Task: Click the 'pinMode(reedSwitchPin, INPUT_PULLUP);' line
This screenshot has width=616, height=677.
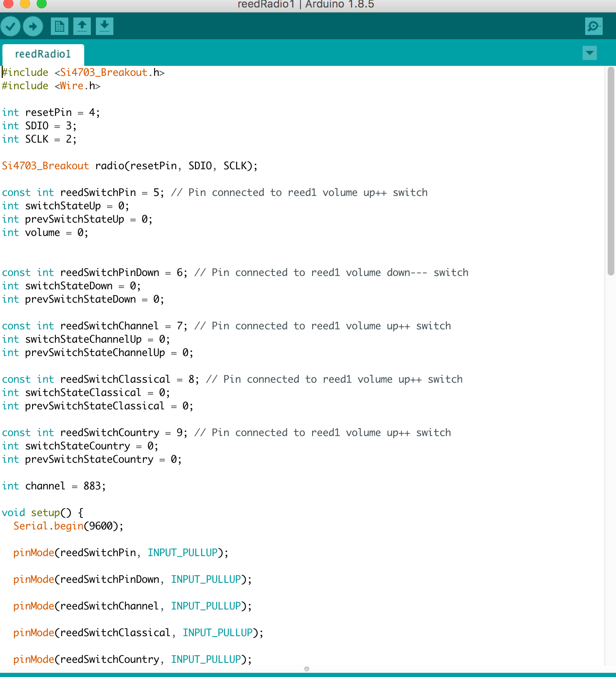Action: click(x=121, y=553)
